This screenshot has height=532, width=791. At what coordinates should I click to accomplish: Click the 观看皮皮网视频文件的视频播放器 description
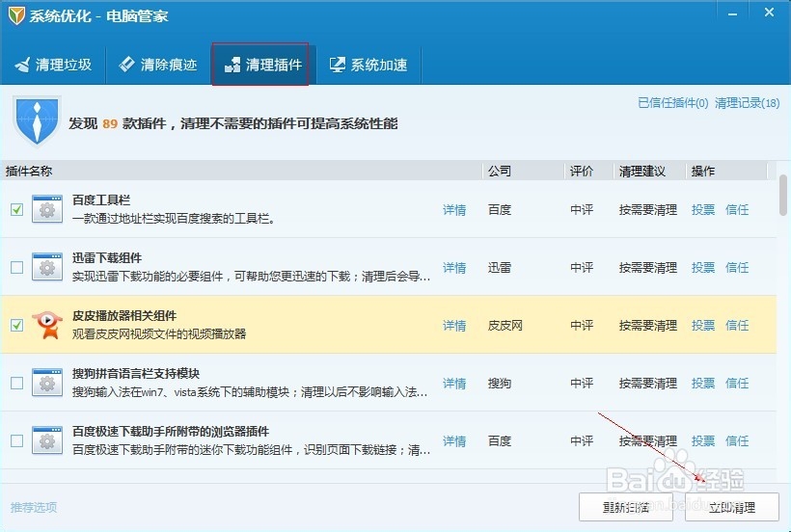159,334
